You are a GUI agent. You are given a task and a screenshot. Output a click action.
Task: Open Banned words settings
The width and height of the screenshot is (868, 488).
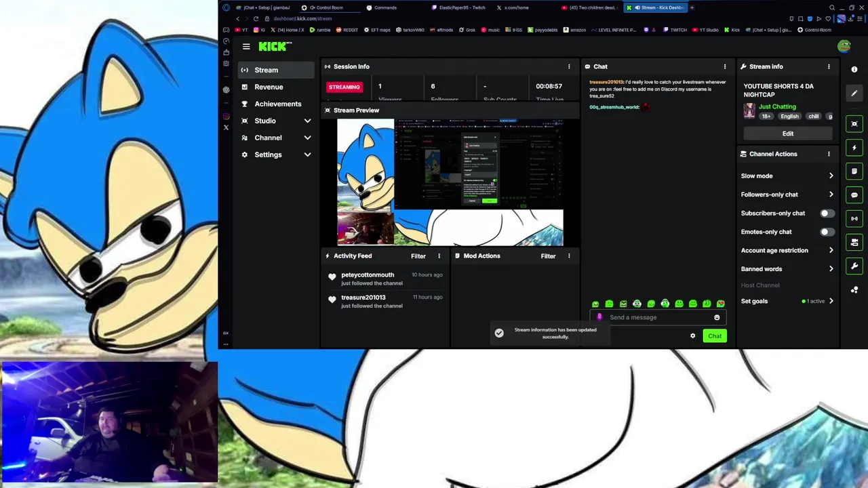point(787,269)
